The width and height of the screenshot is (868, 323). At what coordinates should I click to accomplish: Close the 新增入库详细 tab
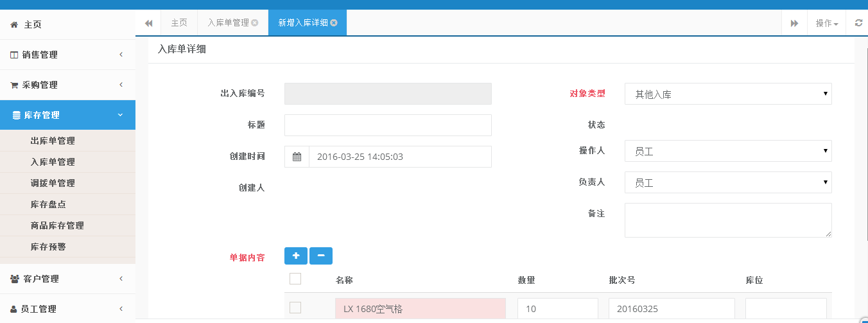[334, 22]
